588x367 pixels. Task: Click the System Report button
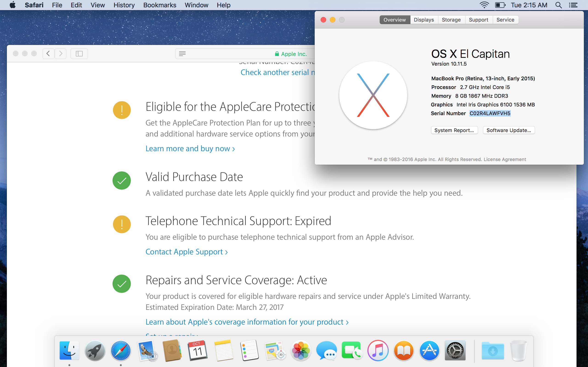454,130
